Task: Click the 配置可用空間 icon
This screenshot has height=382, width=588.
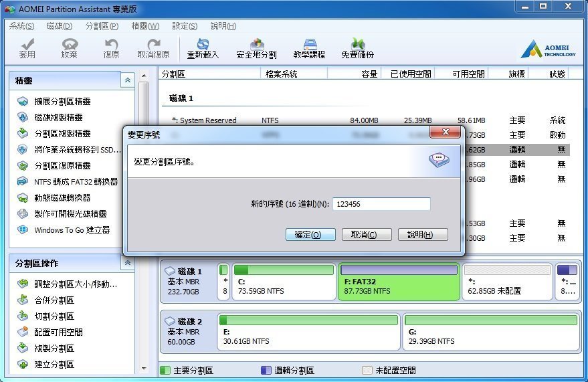Action: click(23, 332)
